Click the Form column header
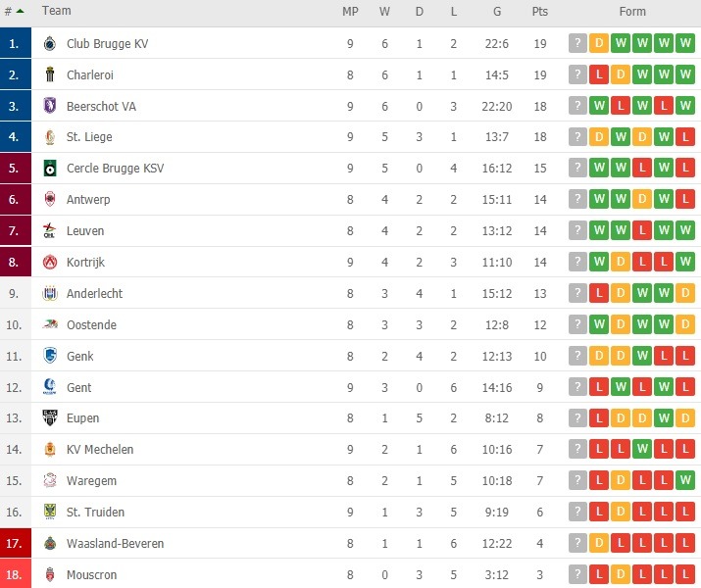The image size is (701, 588). (x=632, y=12)
